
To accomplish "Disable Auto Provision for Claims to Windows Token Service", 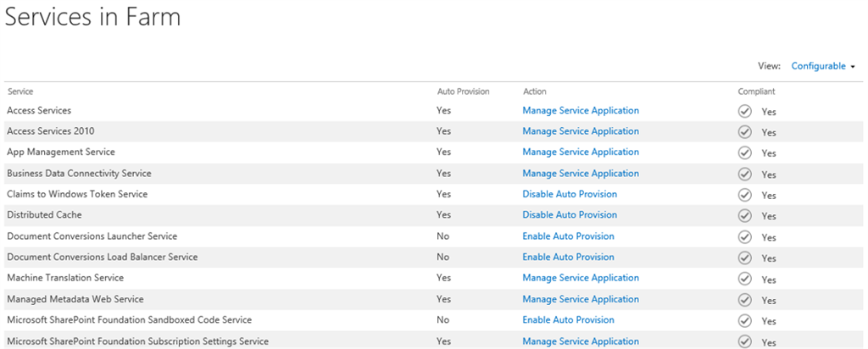I will [x=570, y=194].
